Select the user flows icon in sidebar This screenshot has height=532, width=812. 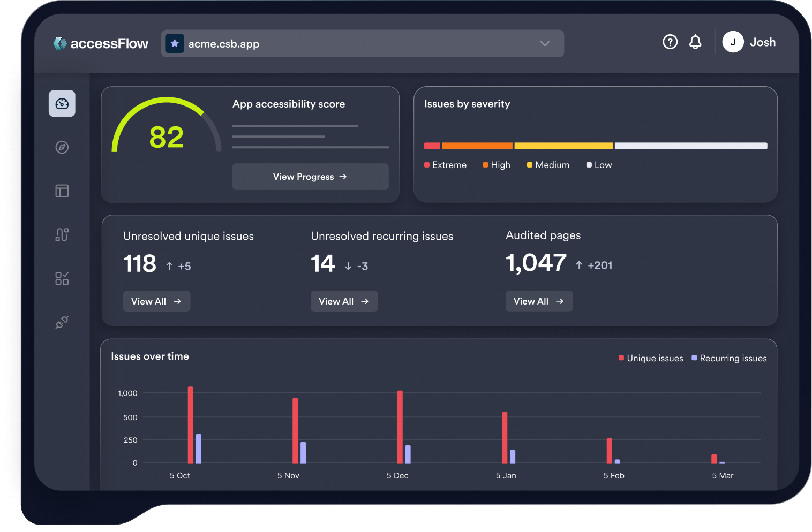(x=62, y=234)
